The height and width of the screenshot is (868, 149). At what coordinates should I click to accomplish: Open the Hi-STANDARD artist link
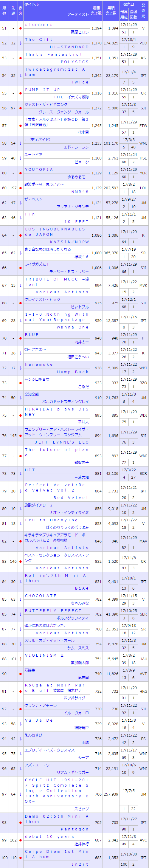click(x=69, y=47)
